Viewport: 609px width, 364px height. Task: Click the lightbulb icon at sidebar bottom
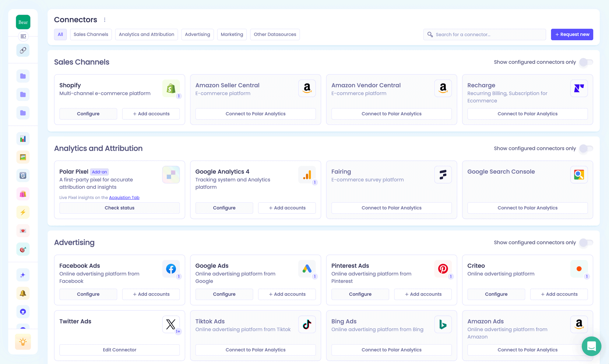click(23, 342)
